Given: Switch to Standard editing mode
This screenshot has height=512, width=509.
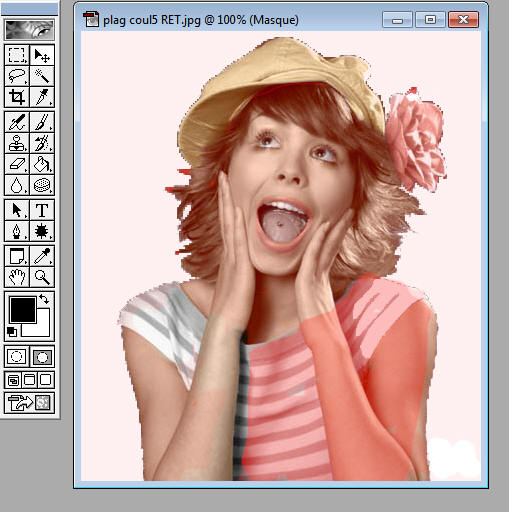Looking at the screenshot, I should tap(17, 356).
